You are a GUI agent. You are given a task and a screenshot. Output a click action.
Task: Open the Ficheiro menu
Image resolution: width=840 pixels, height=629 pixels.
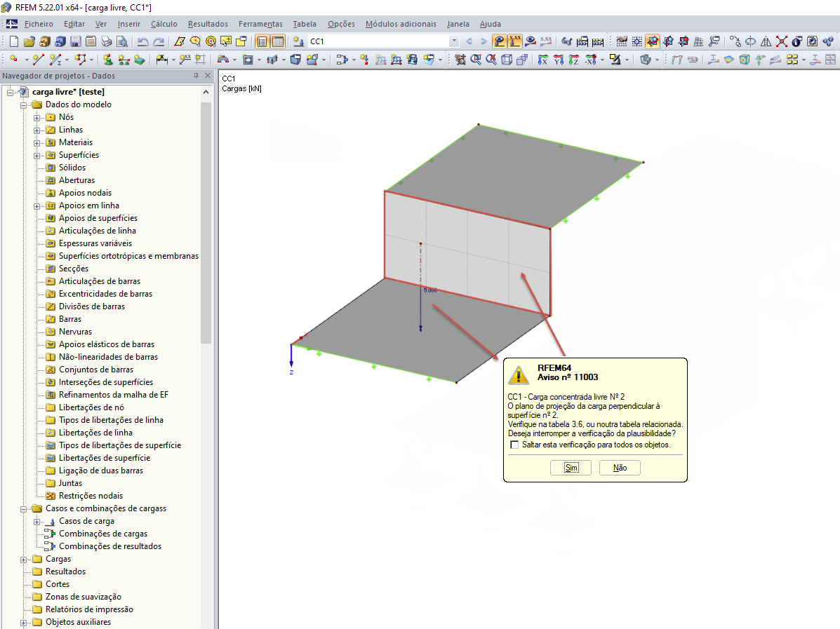(39, 24)
